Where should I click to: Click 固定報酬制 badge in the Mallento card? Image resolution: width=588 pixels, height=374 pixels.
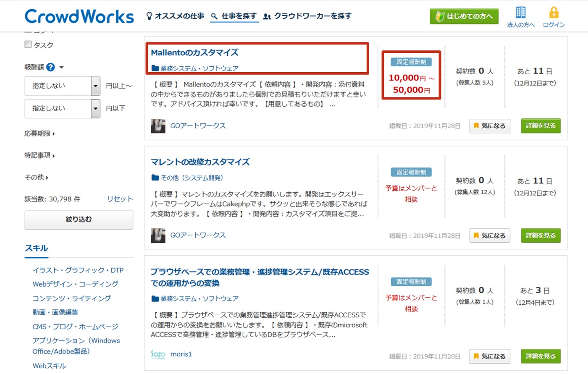(411, 62)
